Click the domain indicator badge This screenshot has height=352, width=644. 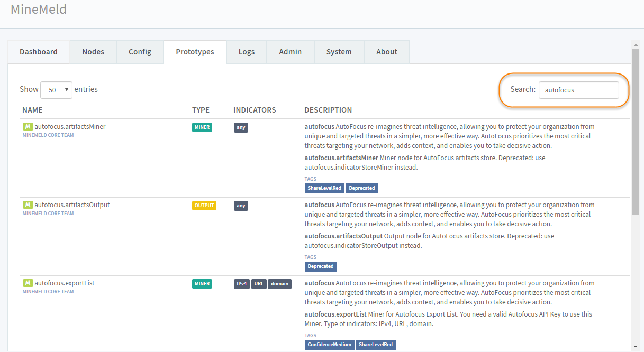tap(279, 284)
